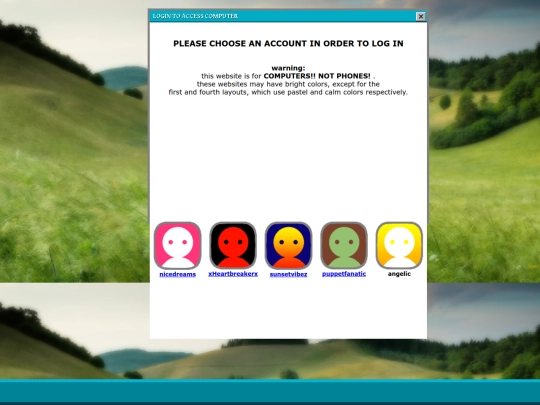The image size is (540, 405).
Task: Click the Login to Access Computer title bar
Action: [288, 16]
